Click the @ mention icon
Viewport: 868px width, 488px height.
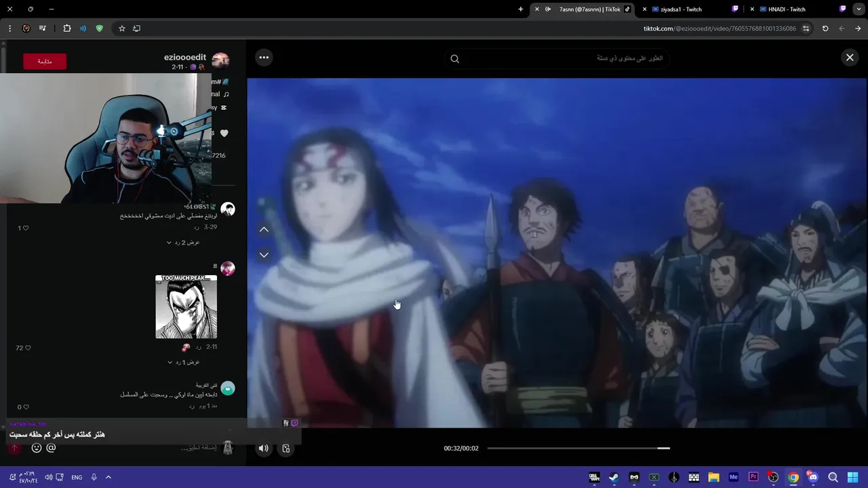point(51,447)
